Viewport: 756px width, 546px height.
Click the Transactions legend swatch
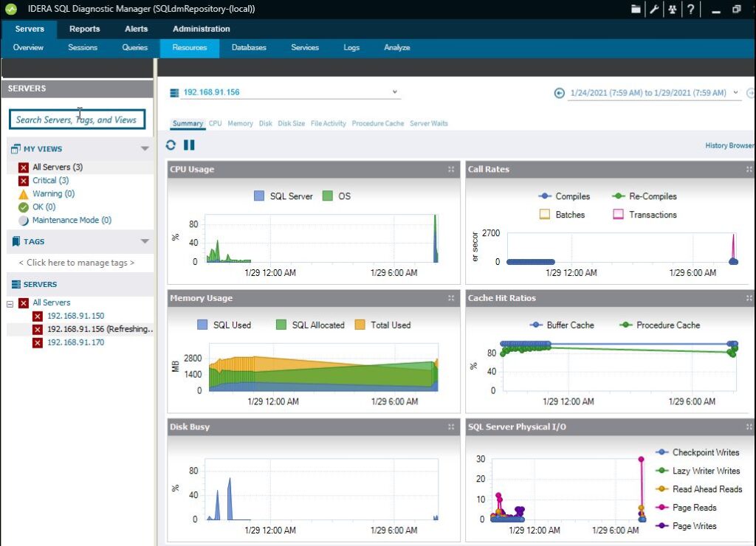(x=618, y=215)
